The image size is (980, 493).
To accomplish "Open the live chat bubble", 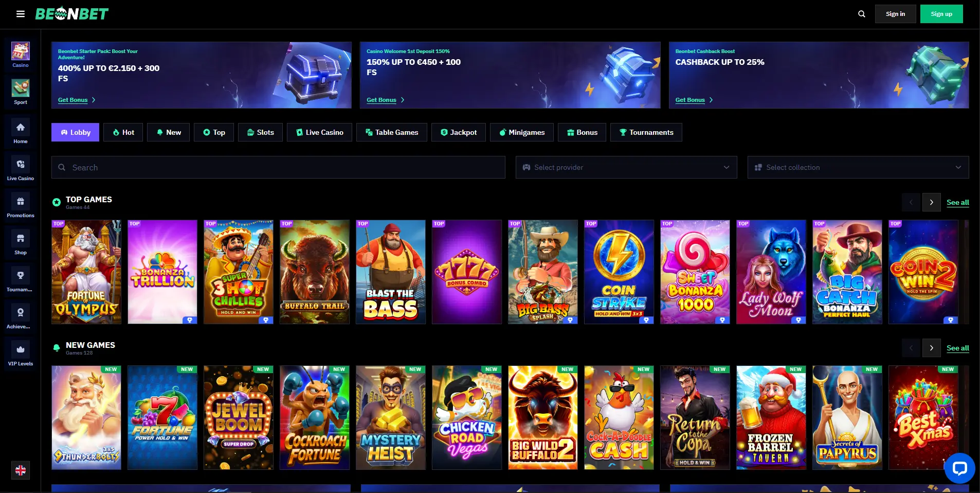I will pyautogui.click(x=959, y=468).
